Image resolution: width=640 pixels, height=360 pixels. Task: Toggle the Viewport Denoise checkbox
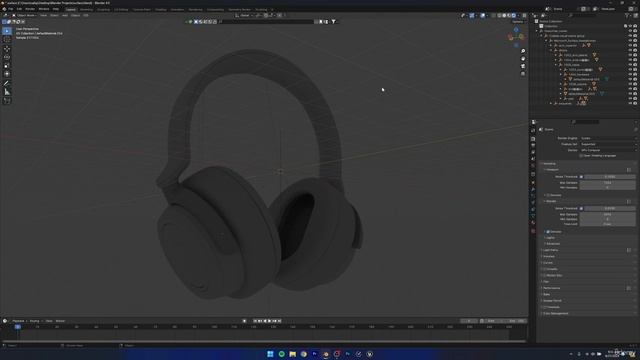click(x=548, y=195)
